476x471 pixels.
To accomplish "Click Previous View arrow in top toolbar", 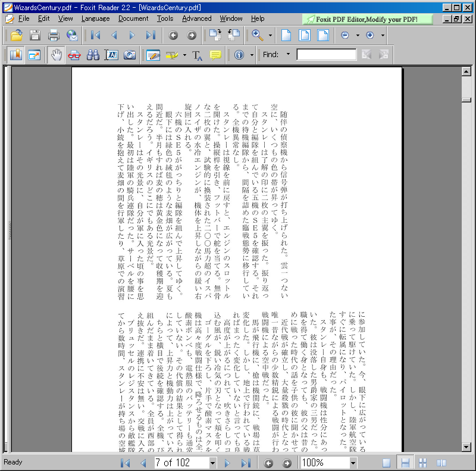I will tap(173, 36).
